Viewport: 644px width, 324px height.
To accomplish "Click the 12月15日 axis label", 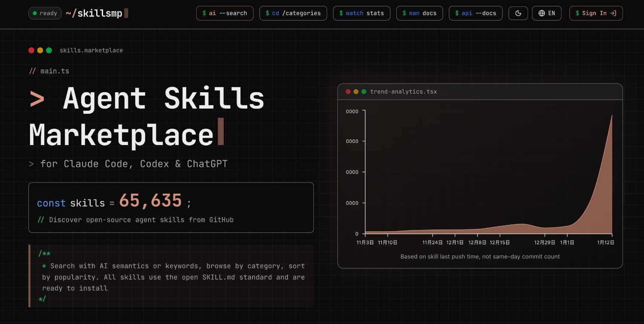I will [x=500, y=242].
